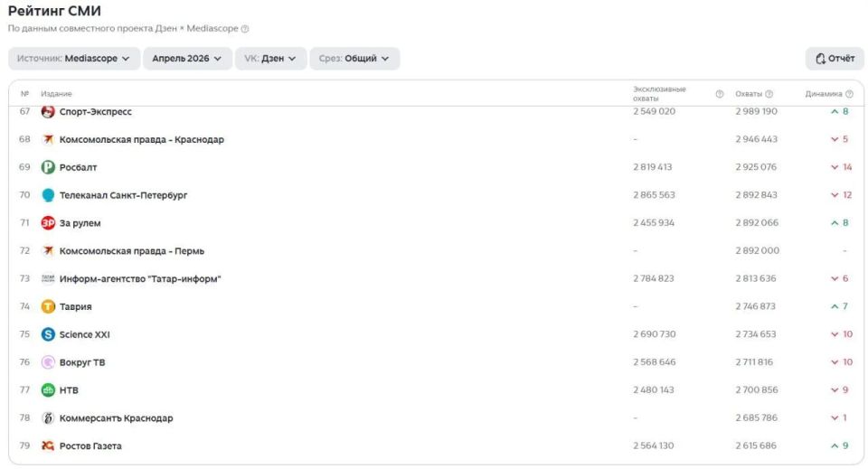Click the Коммерсантъ Краснодар logo icon
The image size is (868, 469).
[48, 418]
